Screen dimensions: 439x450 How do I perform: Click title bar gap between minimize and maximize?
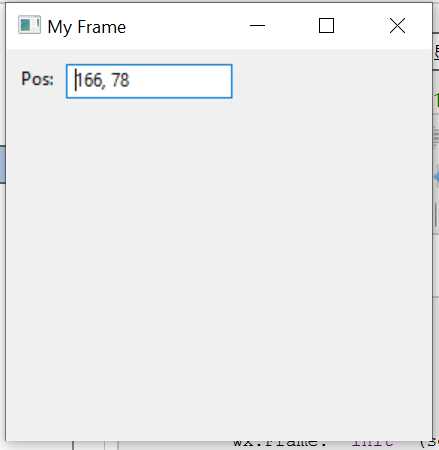tap(292, 26)
